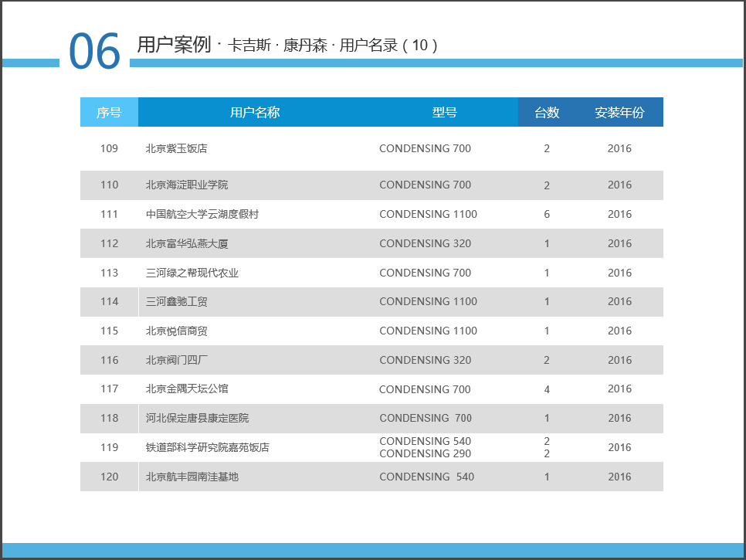This screenshot has width=746, height=560.
Task: Click CONDENSING 320 in row 116
Action: tap(425, 360)
